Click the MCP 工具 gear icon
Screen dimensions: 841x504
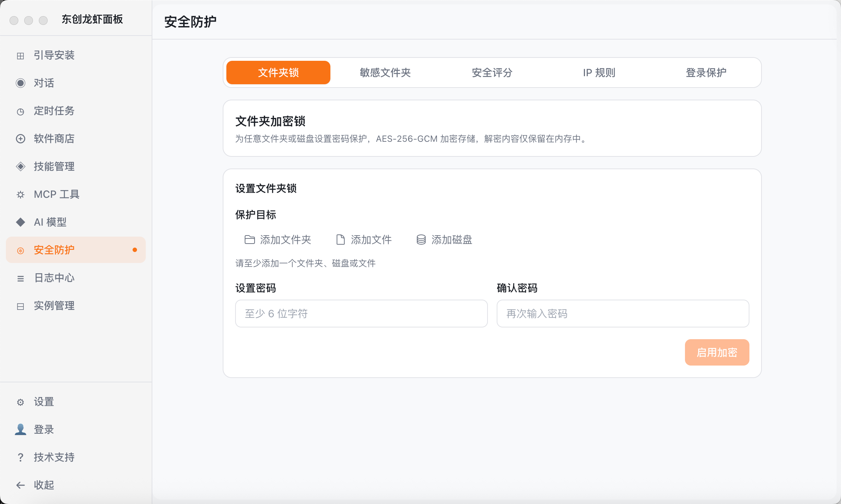click(21, 195)
